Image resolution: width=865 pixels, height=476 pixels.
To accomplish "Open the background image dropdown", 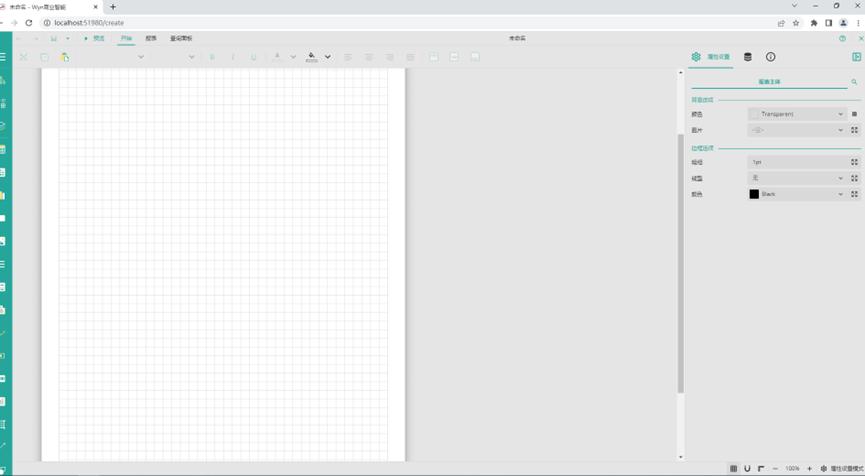I will pyautogui.click(x=797, y=130).
